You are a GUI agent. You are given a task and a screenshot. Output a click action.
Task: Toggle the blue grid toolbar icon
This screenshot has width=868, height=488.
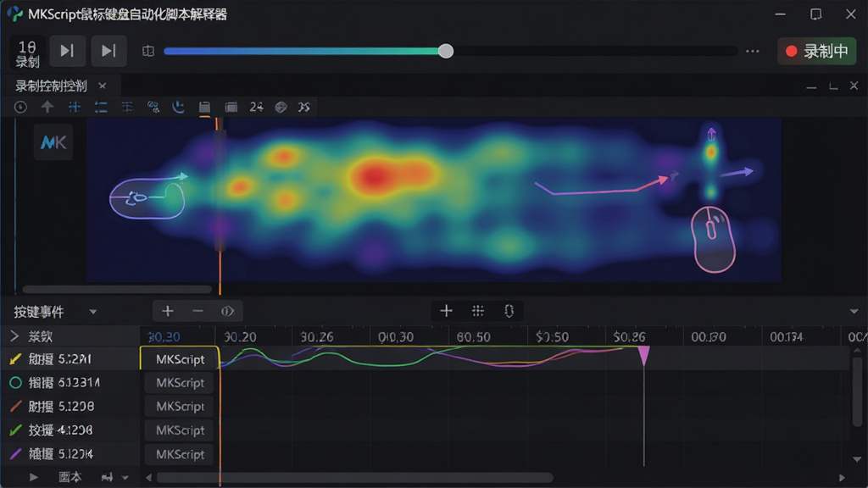[x=75, y=108]
